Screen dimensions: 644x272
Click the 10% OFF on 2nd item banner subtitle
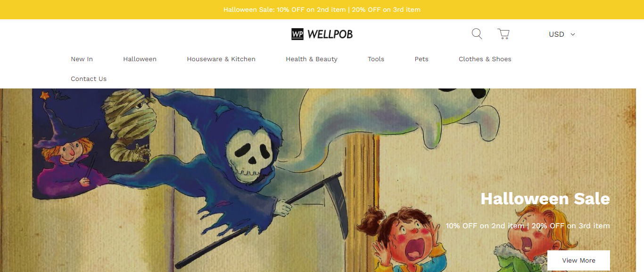pyautogui.click(x=528, y=226)
